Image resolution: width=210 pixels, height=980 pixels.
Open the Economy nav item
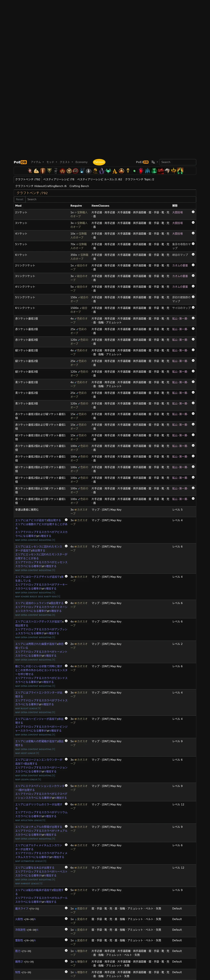[x=82, y=162]
